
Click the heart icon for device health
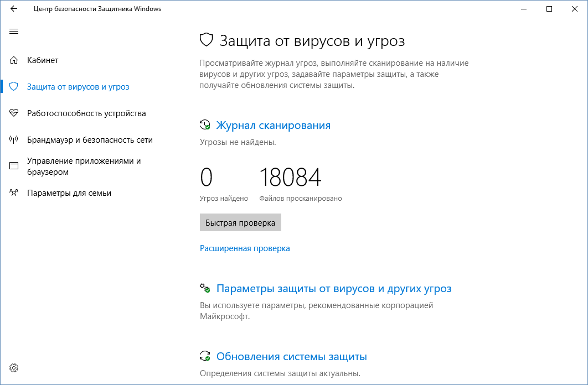pos(14,113)
